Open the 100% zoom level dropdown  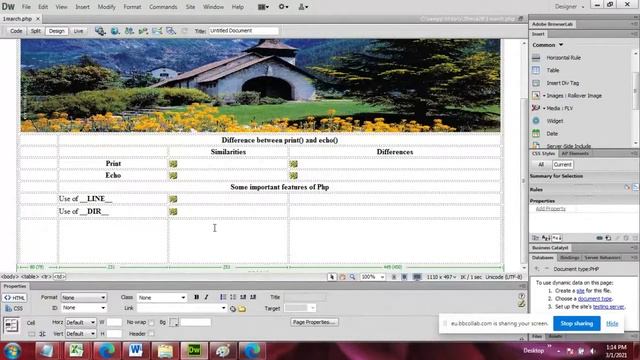(x=373, y=277)
